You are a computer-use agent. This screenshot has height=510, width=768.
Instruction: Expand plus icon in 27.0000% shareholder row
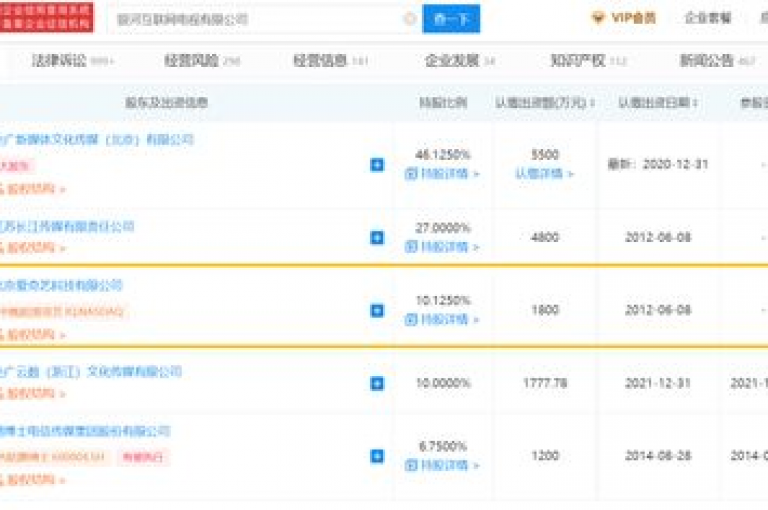[377, 238]
